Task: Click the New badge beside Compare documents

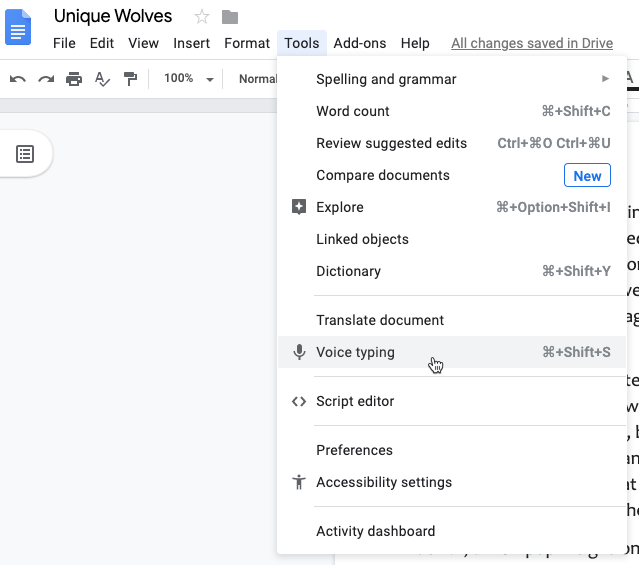Action: pos(587,175)
